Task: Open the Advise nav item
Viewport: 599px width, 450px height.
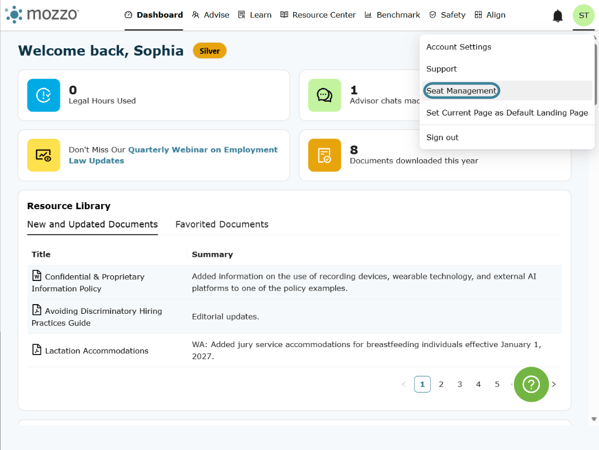Action: pyautogui.click(x=210, y=15)
